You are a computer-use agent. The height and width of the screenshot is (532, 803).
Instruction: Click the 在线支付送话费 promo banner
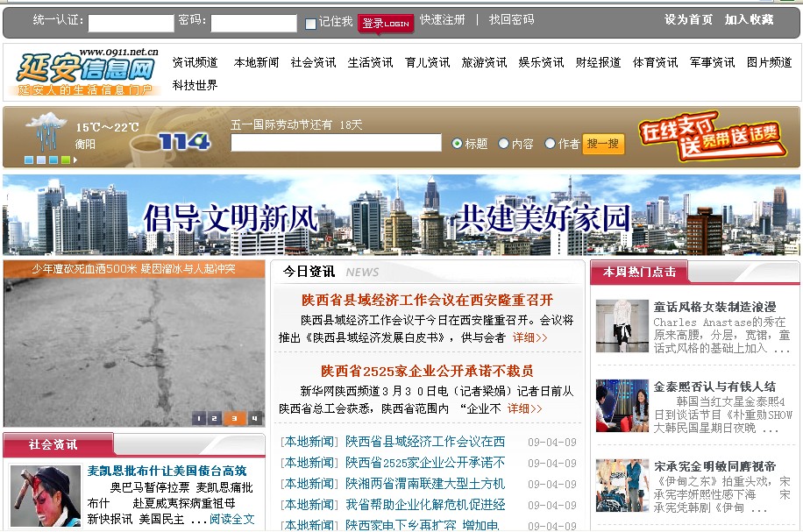click(x=712, y=136)
